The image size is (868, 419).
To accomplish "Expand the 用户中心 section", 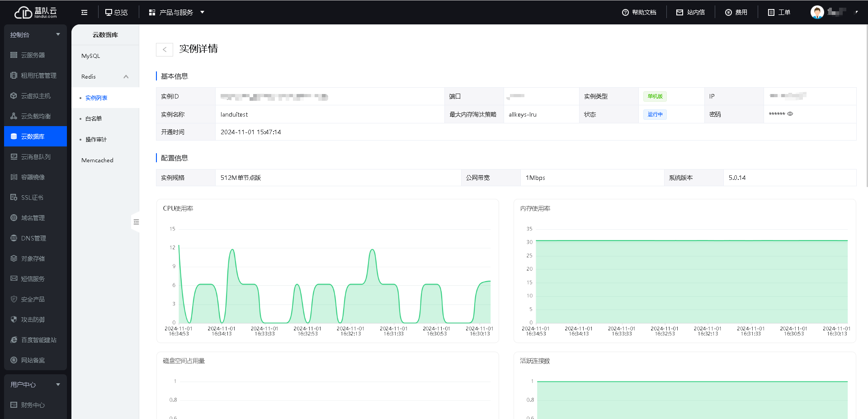I will point(35,385).
